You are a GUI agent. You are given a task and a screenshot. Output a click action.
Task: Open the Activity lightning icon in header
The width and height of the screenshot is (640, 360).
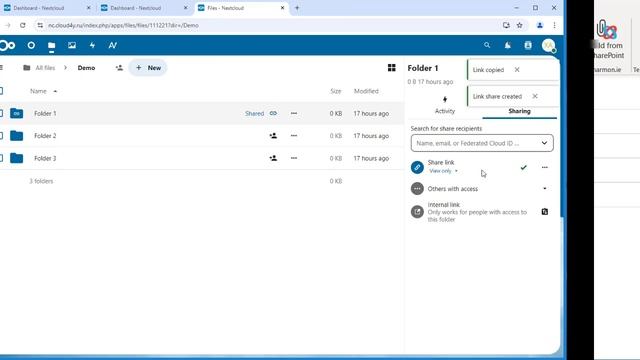92,45
